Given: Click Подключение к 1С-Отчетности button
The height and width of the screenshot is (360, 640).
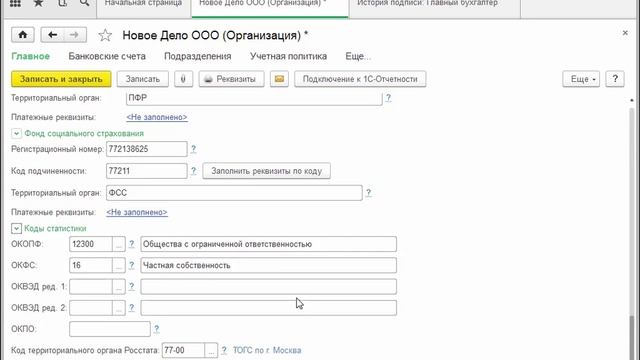Looking at the screenshot, I should click(360, 79).
